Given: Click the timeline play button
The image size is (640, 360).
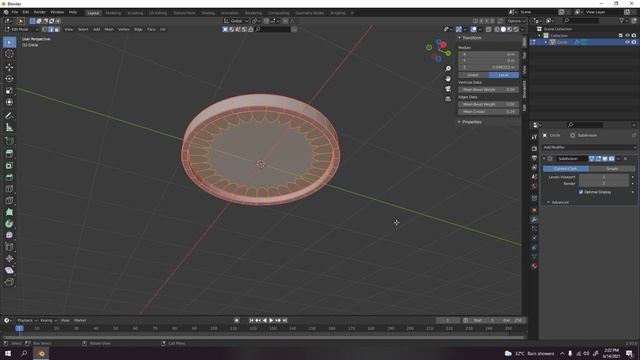Looking at the screenshot, I should click(x=271, y=320).
